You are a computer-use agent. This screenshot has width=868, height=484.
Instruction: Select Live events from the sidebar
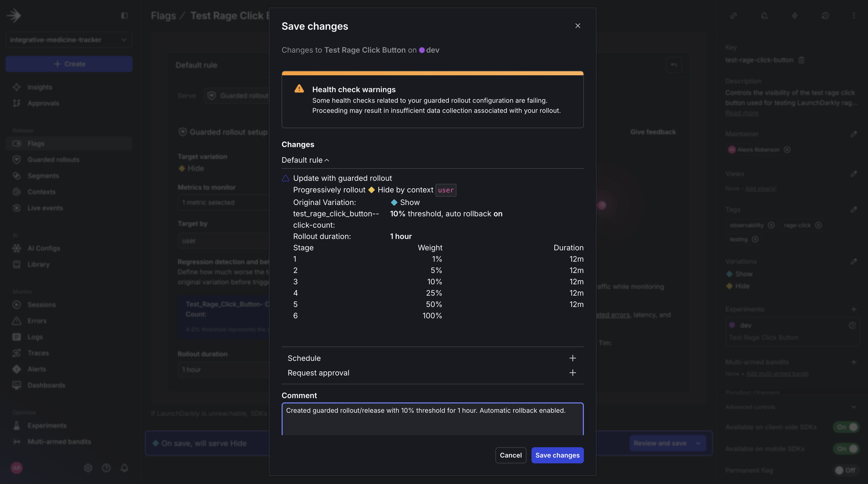[45, 208]
